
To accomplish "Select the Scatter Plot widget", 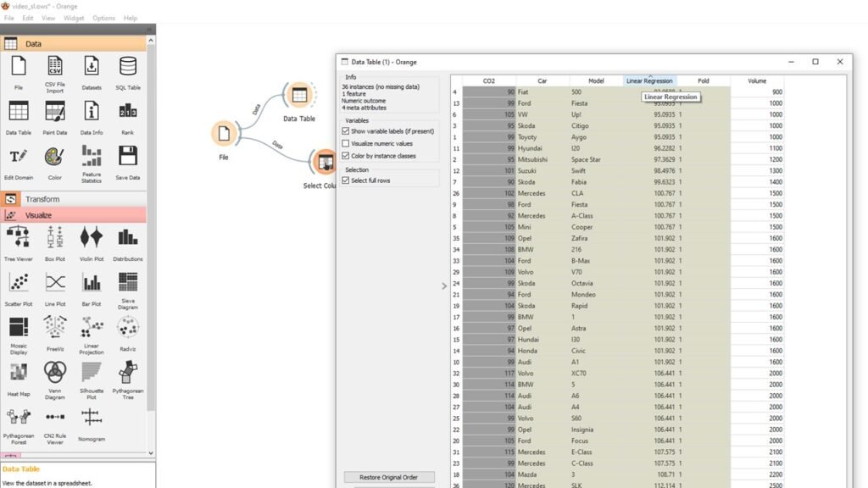I will coord(19,289).
